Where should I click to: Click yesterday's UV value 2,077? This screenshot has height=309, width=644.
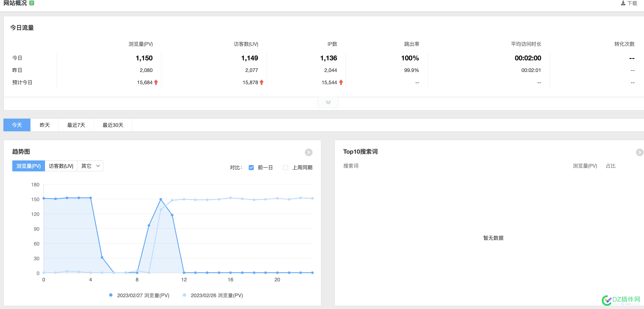tap(252, 70)
